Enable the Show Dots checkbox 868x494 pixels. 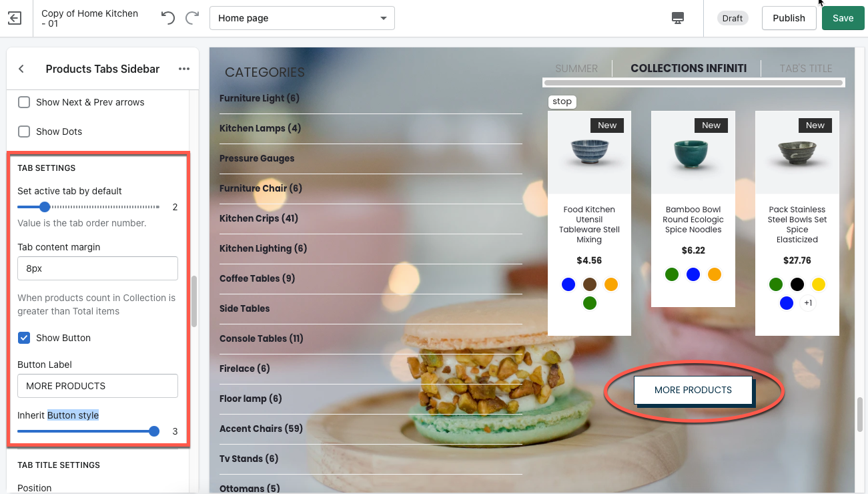[x=24, y=132]
